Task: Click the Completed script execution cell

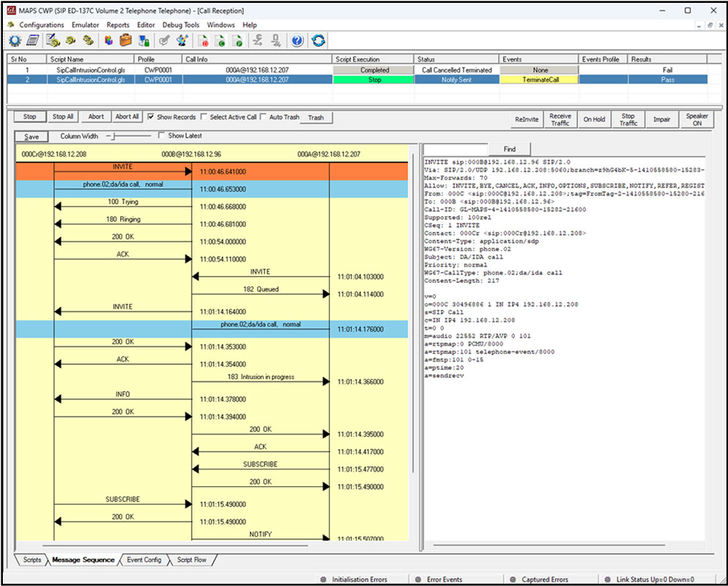Action: 374,70
